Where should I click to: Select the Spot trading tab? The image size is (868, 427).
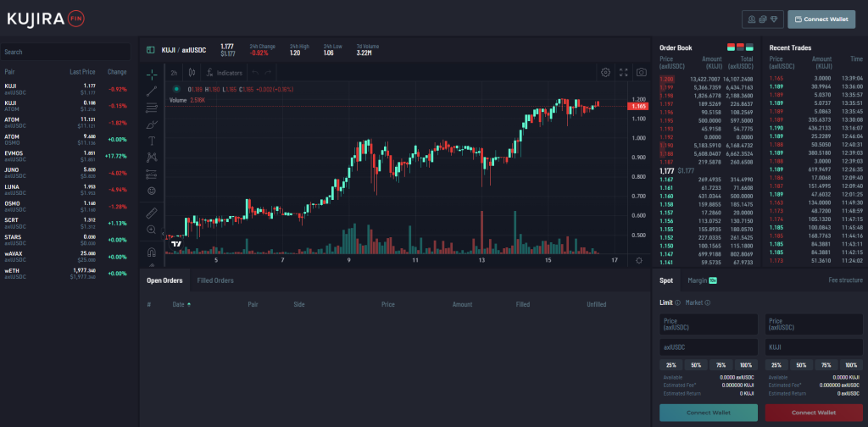coord(666,280)
